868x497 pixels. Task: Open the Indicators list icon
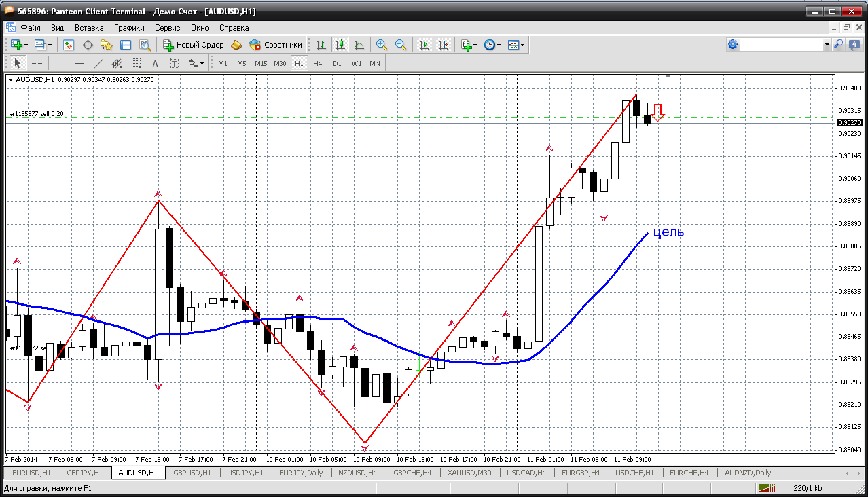point(466,45)
